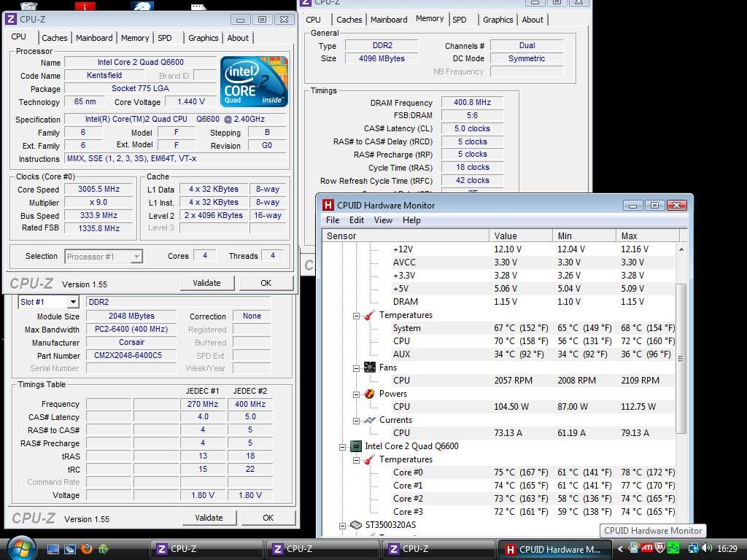Click the red H icon in Hardware Monitor title bar
747x560 pixels.
[328, 205]
